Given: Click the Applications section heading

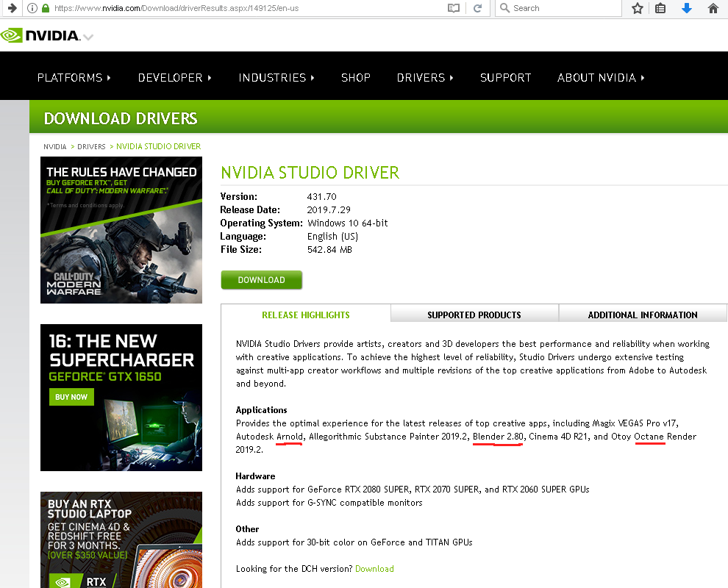Looking at the screenshot, I should [x=261, y=410].
